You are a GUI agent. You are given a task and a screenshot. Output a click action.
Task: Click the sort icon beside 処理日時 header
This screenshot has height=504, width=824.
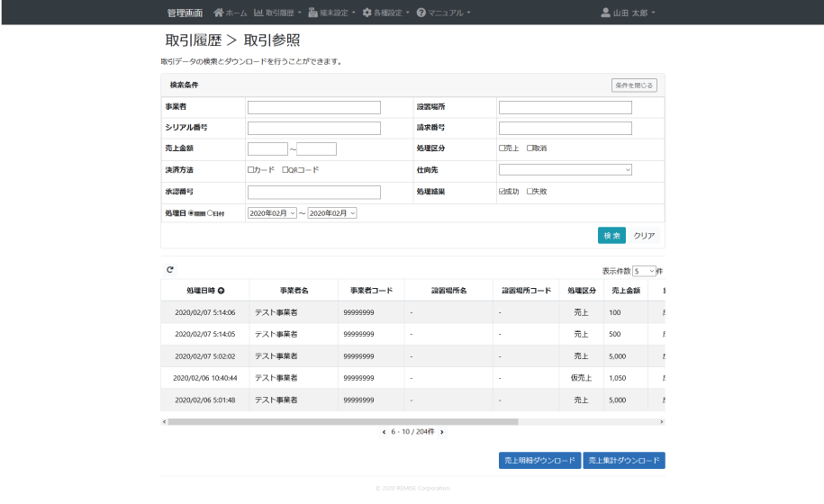222,291
